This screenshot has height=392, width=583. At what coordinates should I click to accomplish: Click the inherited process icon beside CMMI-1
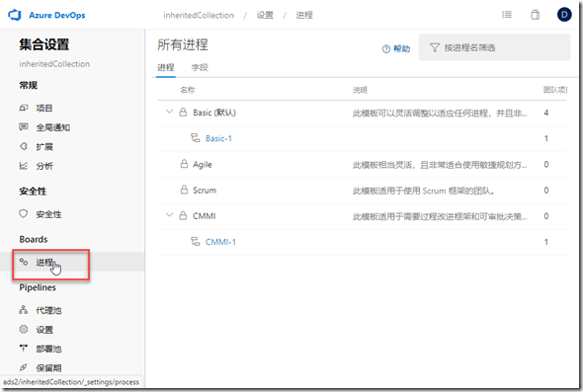pyautogui.click(x=196, y=242)
